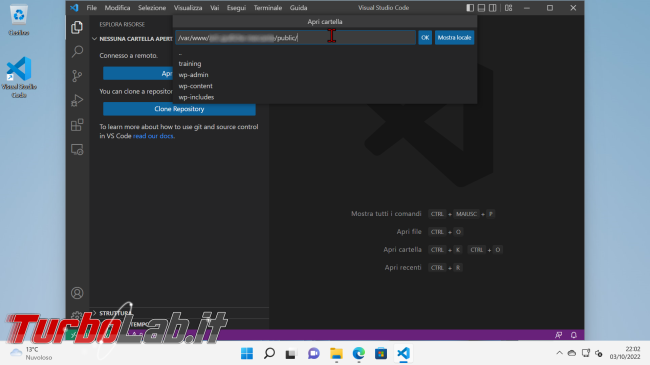This screenshot has height=365, width=650.
Task: Open Microsoft Store in taskbar
Action: (381, 353)
